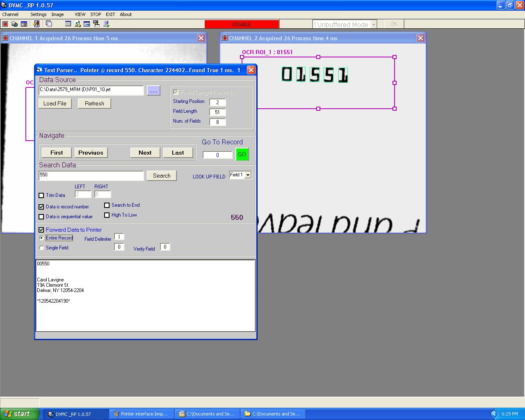This screenshot has height=420, width=525.
Task: Enable the Trim Data checkbox
Action: (x=41, y=196)
